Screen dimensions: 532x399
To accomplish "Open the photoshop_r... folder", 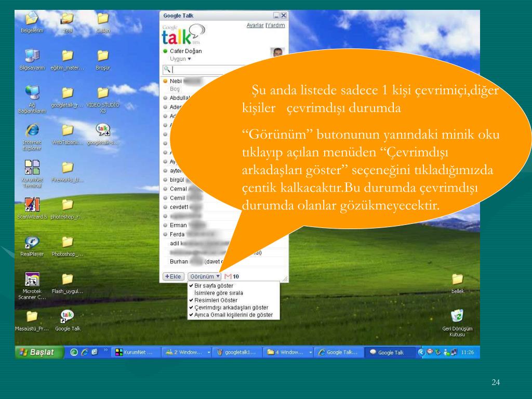I will (x=68, y=209).
